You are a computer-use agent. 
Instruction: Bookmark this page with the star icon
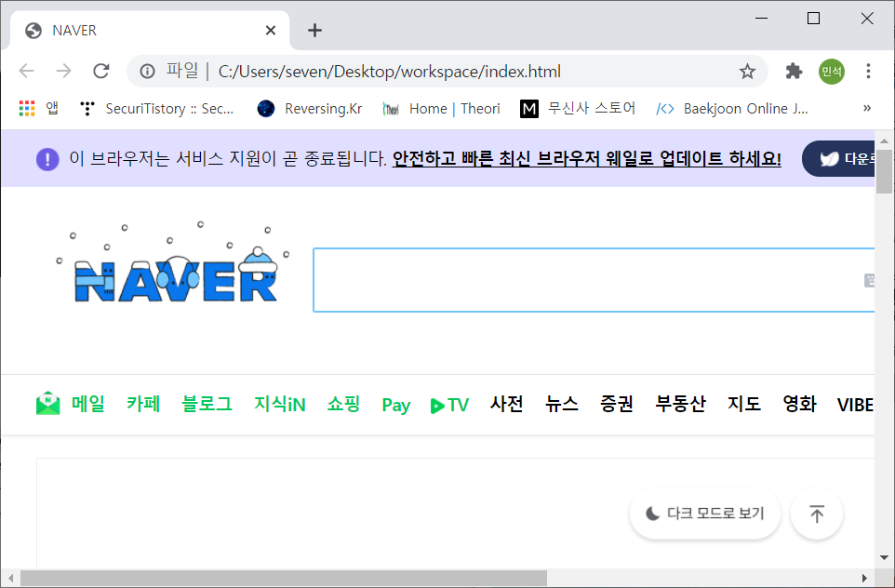[747, 72]
